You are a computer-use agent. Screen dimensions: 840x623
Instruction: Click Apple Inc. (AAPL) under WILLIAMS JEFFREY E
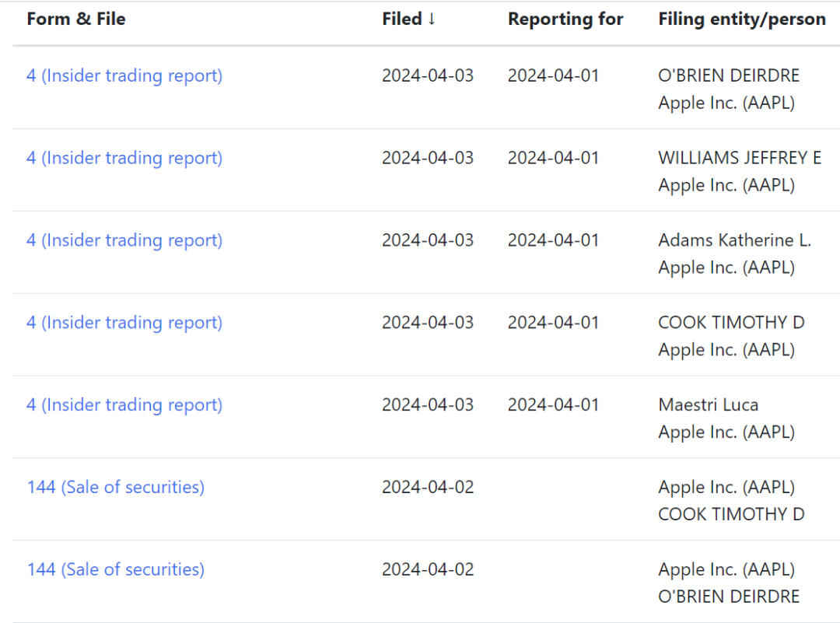tap(726, 185)
